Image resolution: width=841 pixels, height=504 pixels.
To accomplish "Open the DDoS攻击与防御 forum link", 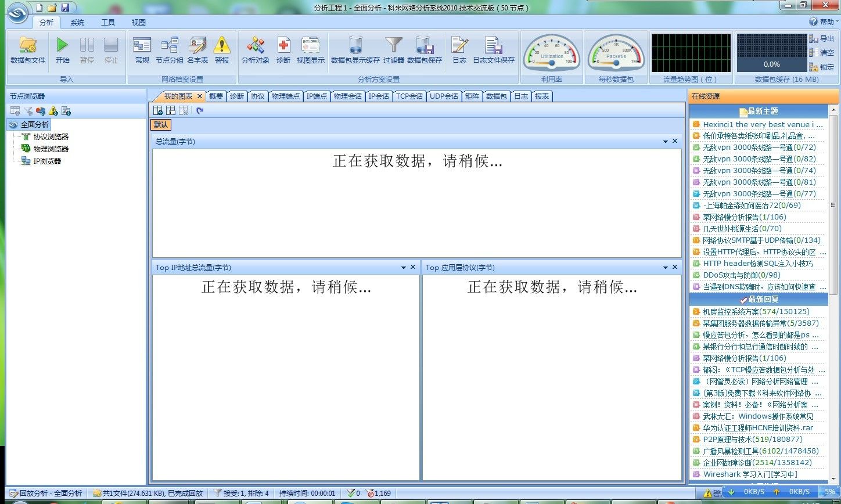I will pyautogui.click(x=741, y=275).
